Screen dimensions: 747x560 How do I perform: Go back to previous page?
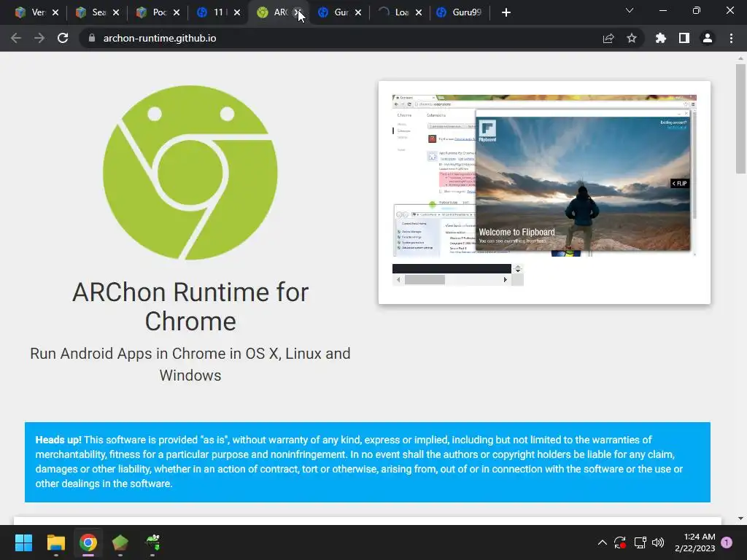pos(16,38)
